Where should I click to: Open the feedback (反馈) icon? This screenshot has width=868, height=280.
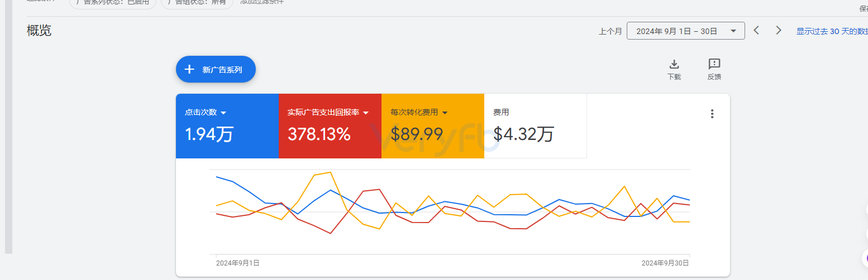[714, 64]
